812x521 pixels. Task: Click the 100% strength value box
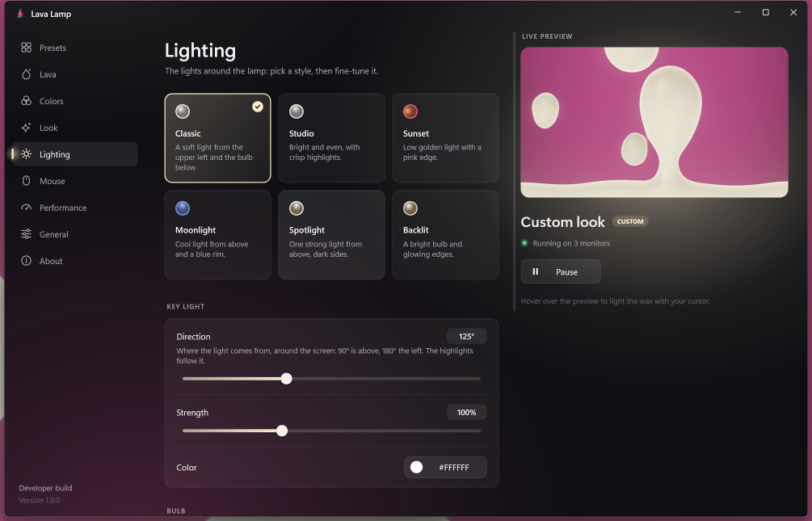(466, 412)
